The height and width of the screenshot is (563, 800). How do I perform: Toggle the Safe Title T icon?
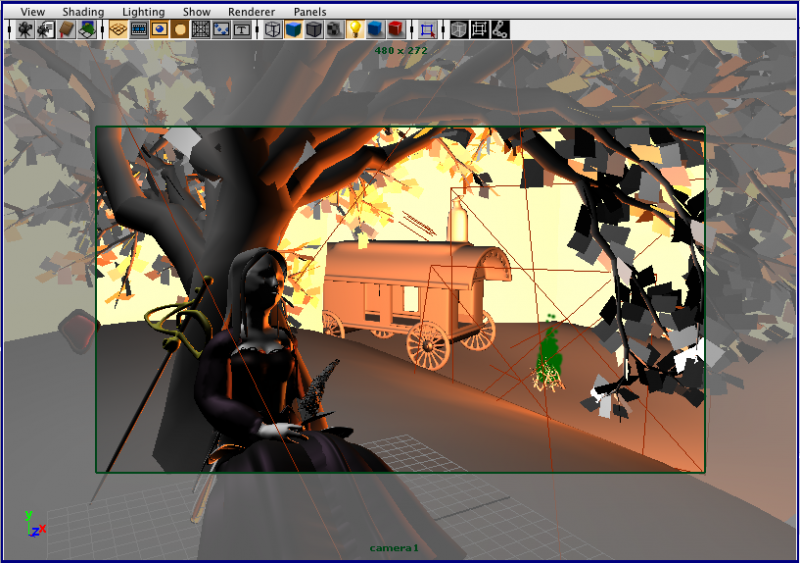(x=241, y=30)
